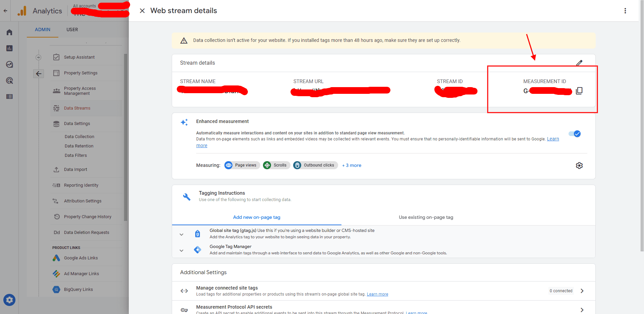Click the Analytics logo

coord(22,11)
